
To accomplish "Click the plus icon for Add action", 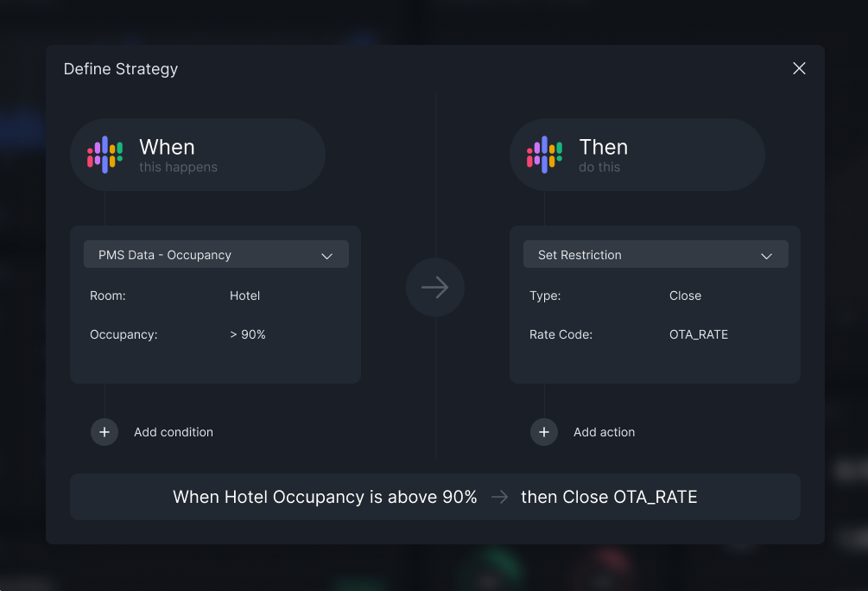I will point(544,432).
